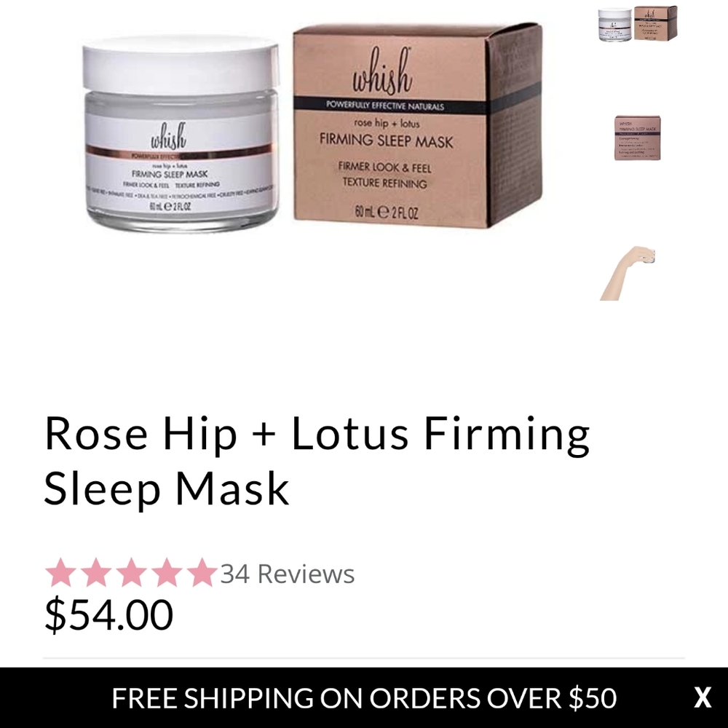Click '60 mL 2 FL OZ' text on box
728x728 pixels.
tap(387, 212)
